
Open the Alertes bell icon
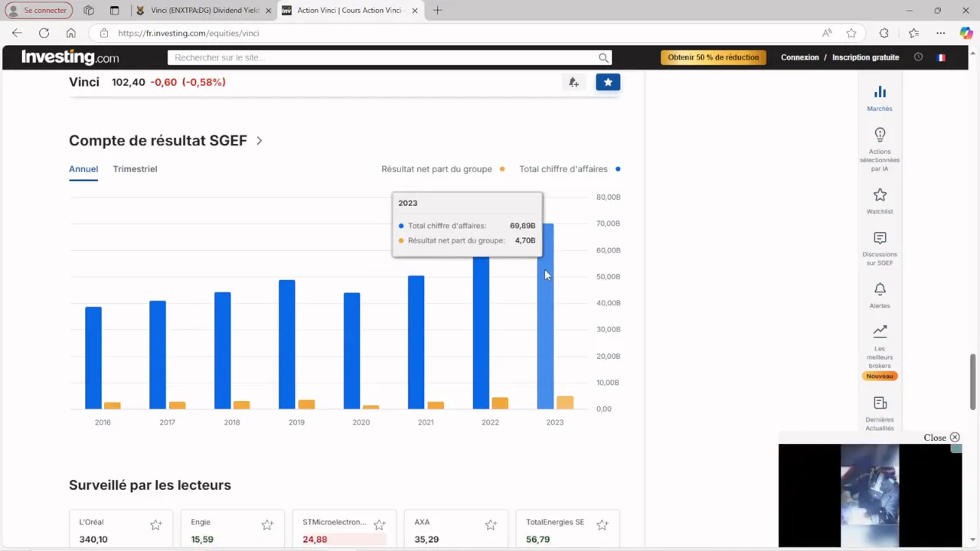tap(880, 289)
